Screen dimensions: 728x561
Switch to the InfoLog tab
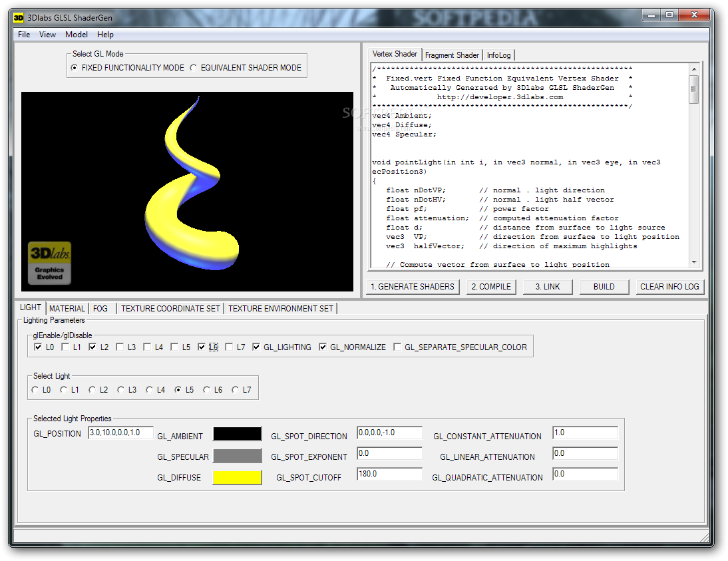[x=498, y=55]
